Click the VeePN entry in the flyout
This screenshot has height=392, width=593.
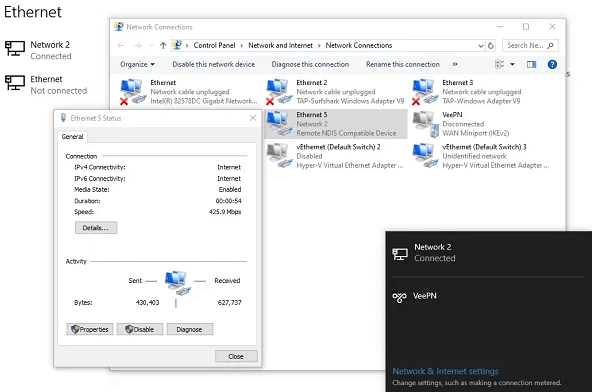tap(489, 297)
